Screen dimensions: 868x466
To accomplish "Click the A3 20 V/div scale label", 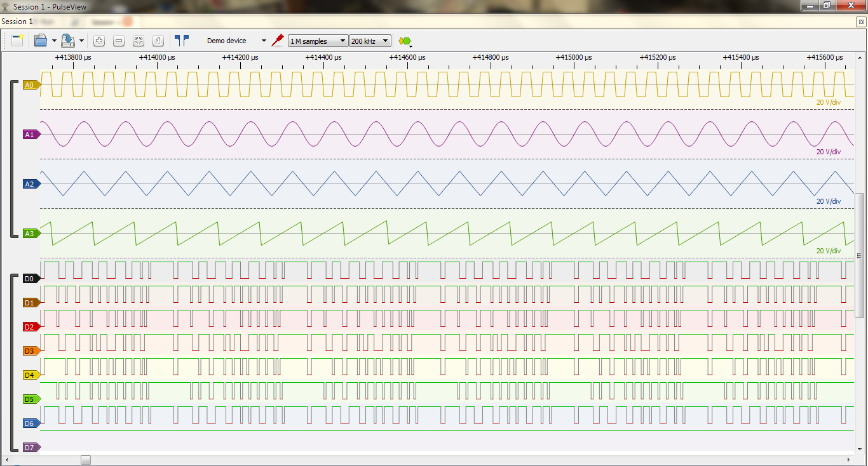I will (828, 251).
